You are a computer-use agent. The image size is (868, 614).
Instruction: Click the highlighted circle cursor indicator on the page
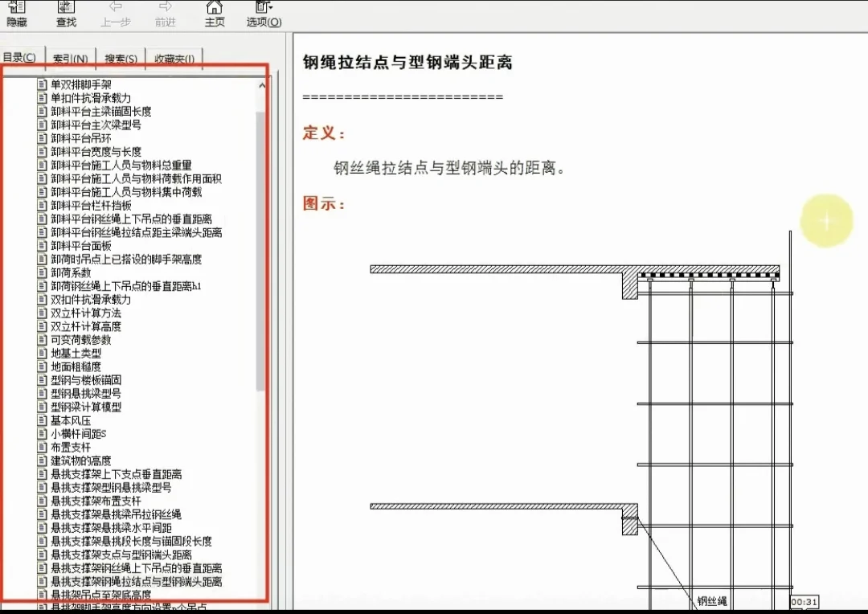point(826,219)
